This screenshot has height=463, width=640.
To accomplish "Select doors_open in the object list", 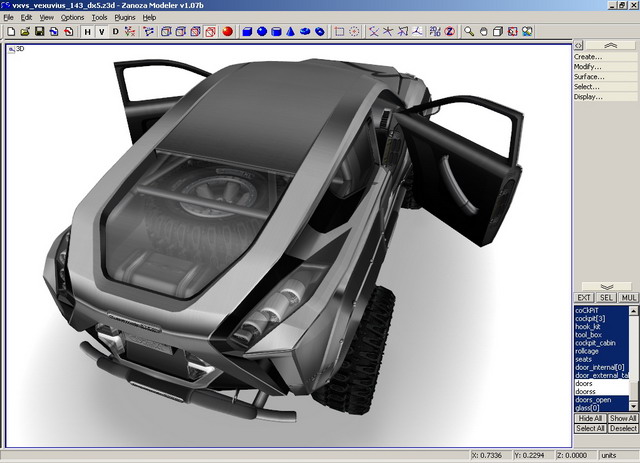I will [x=592, y=399].
